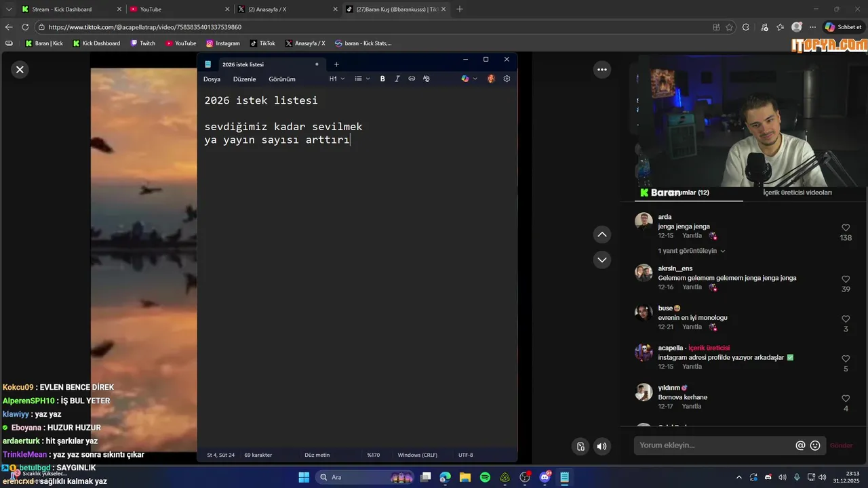Open the Windows Start menu

(304, 477)
